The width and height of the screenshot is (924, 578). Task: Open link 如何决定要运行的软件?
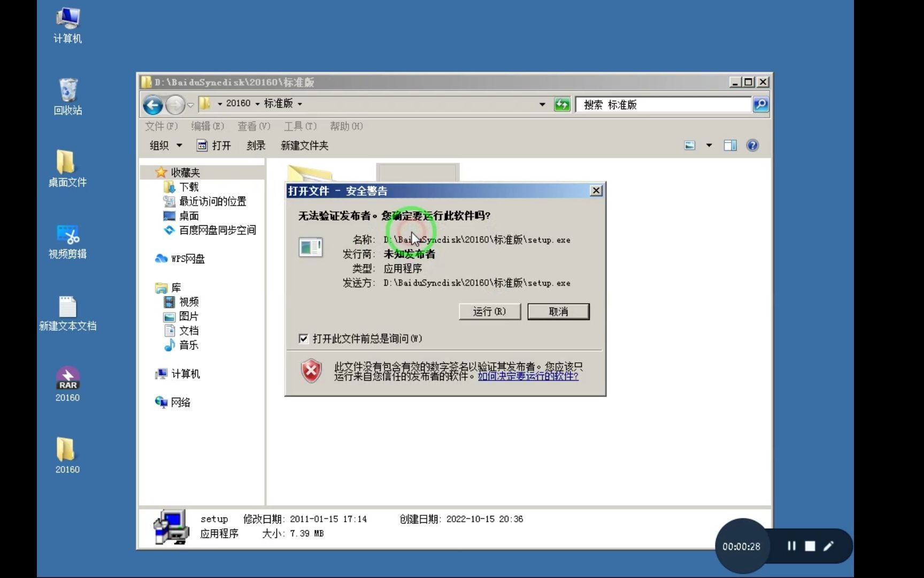(528, 376)
